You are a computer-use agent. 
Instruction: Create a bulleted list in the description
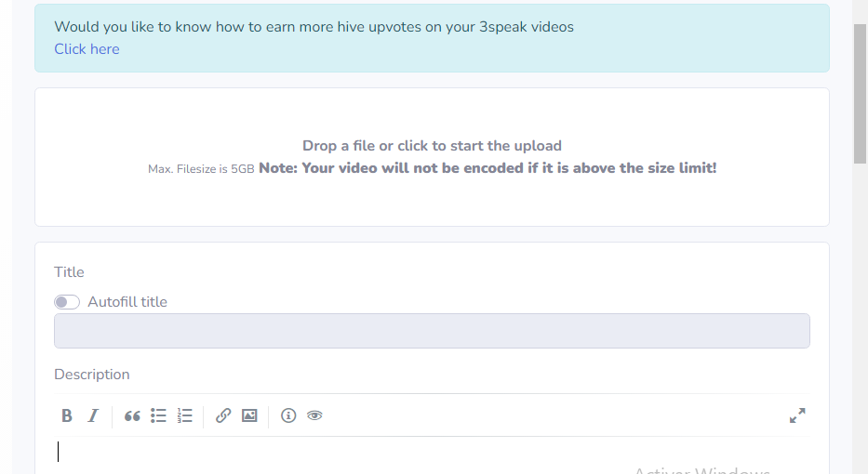point(158,416)
